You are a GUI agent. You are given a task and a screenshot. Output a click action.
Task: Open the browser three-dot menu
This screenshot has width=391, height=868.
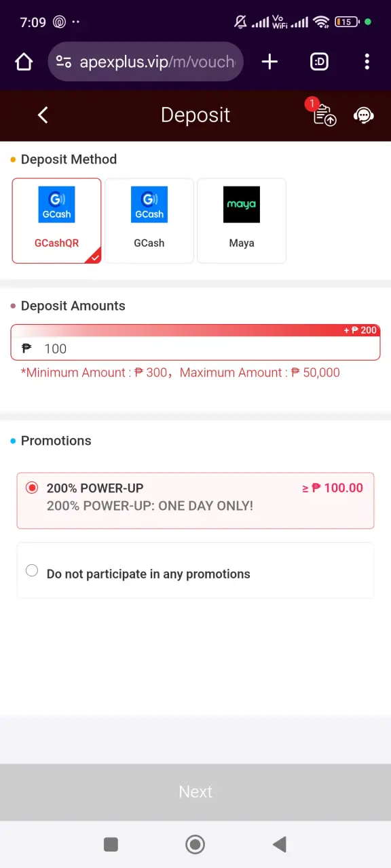[367, 62]
